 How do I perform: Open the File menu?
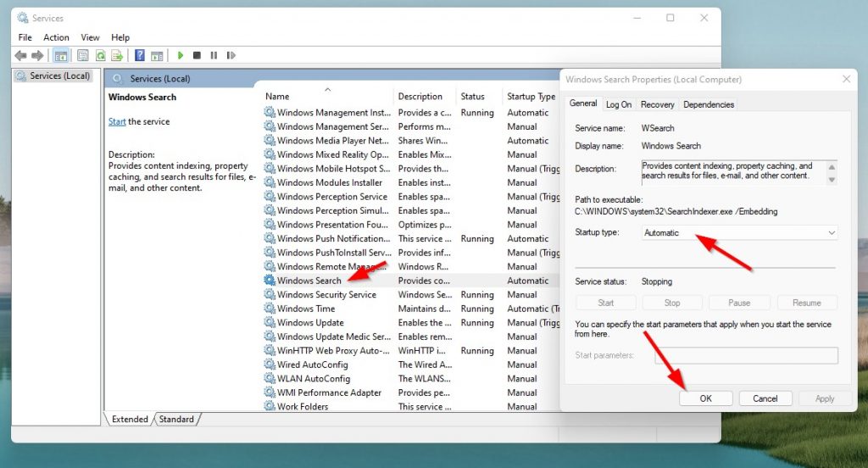25,37
